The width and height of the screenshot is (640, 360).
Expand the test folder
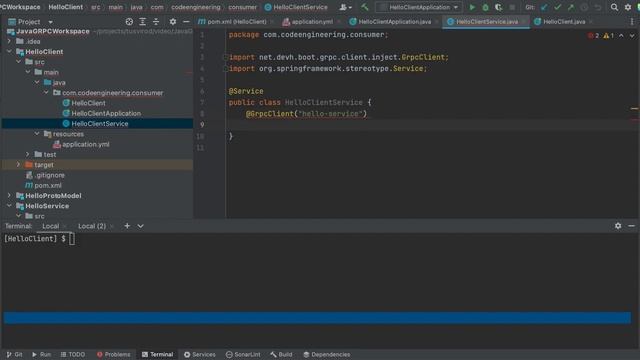coord(28,154)
